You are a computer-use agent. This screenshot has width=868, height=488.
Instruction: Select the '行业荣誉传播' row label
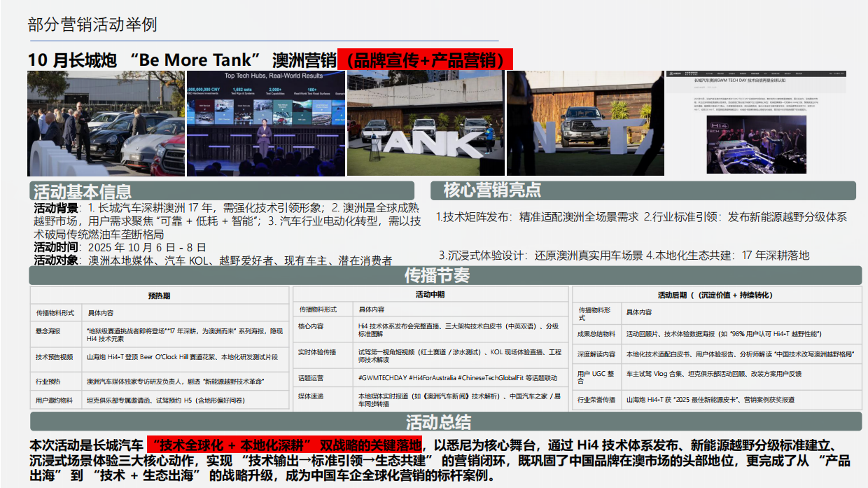(596, 400)
